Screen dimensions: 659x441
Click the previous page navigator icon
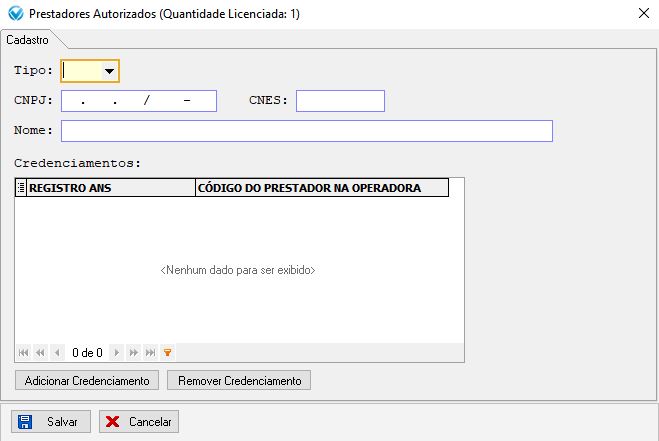pyautogui.click(x=41, y=352)
